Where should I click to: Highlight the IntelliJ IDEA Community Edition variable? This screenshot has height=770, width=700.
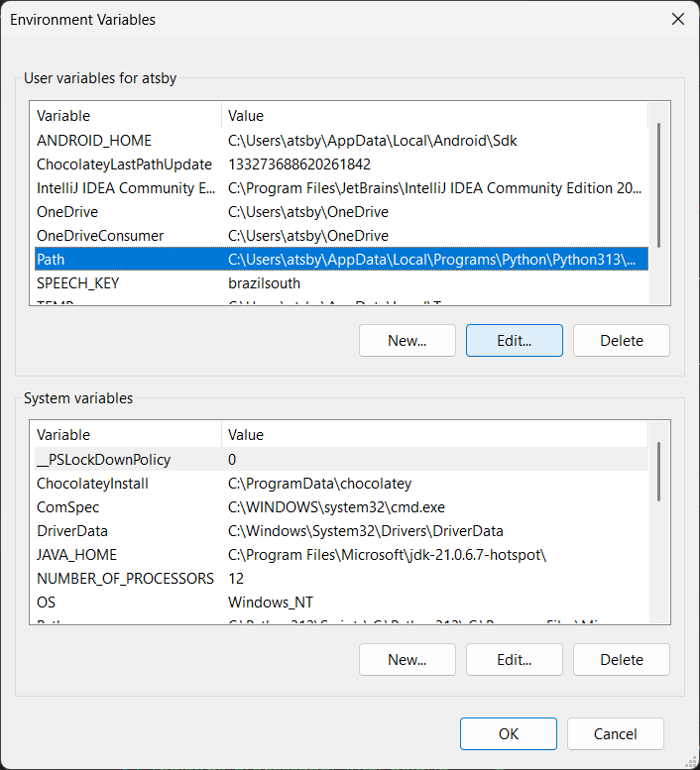tap(125, 188)
